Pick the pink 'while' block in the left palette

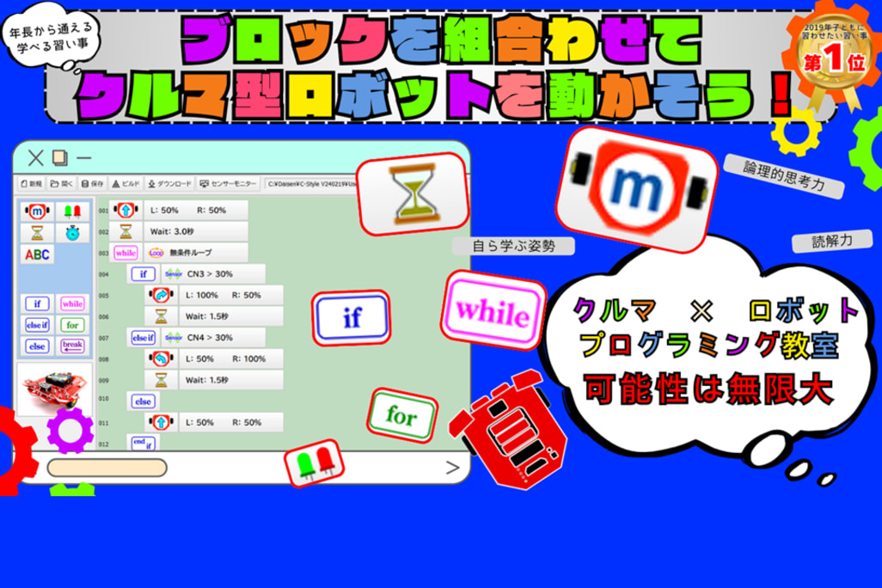point(72,303)
